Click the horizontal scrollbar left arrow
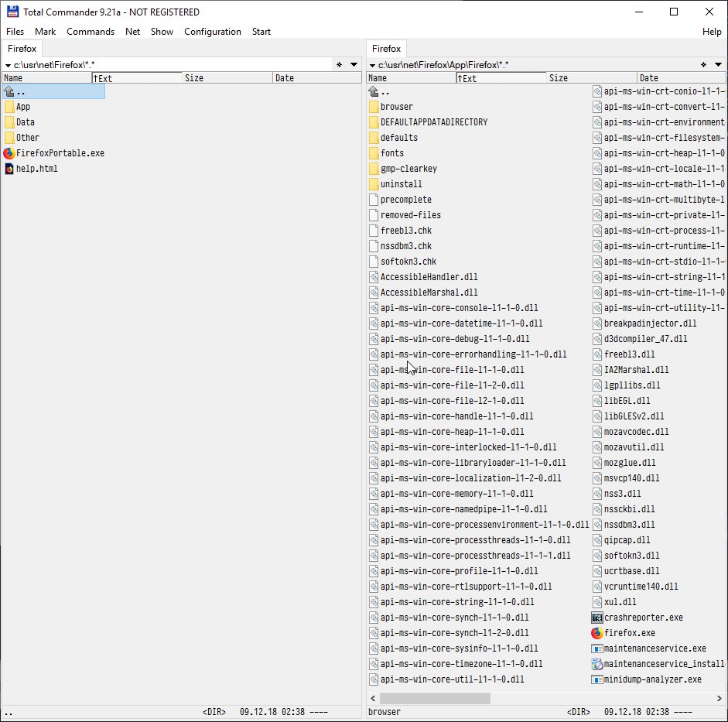 click(373, 698)
